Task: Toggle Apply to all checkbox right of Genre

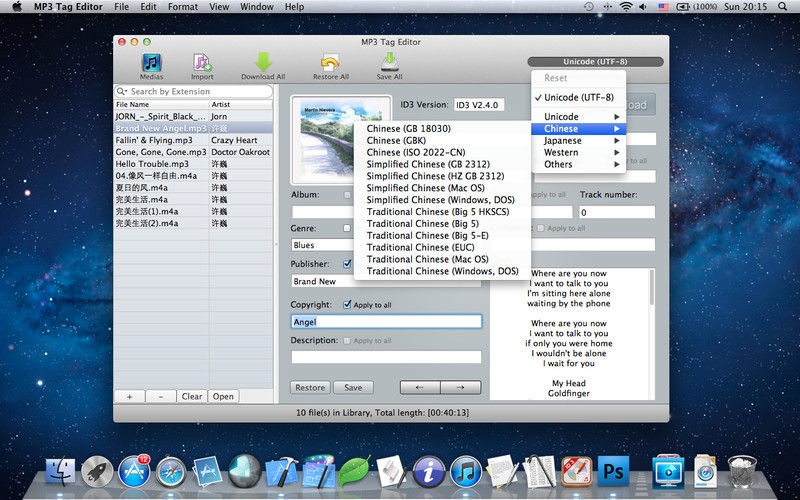Action: [x=541, y=228]
